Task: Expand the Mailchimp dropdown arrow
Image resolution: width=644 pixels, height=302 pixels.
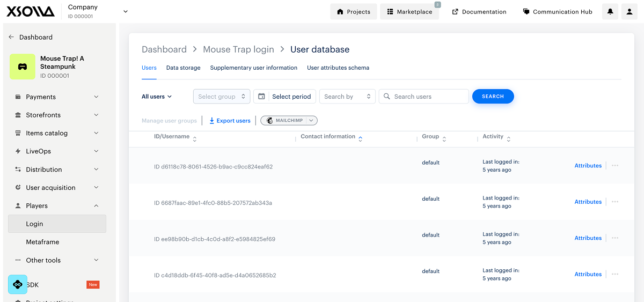Action: tap(311, 121)
